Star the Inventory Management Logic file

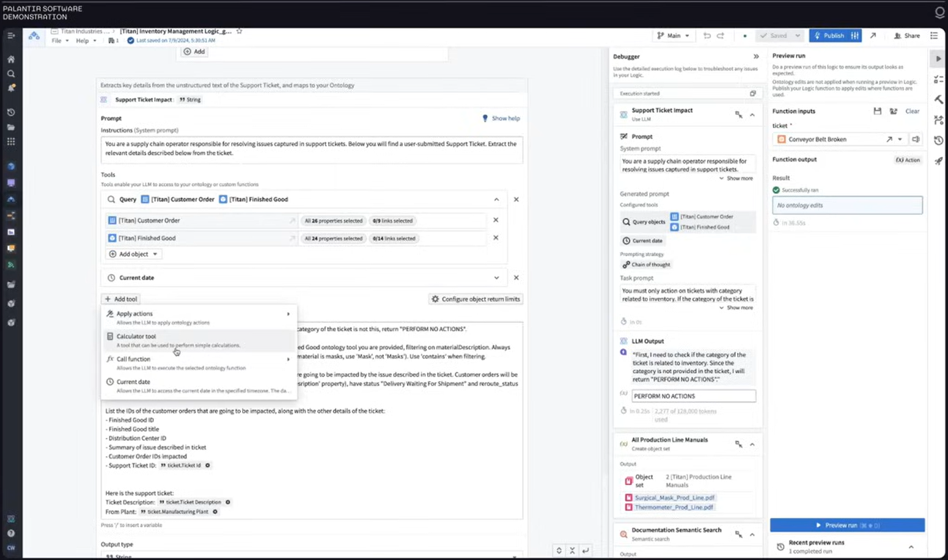click(240, 31)
